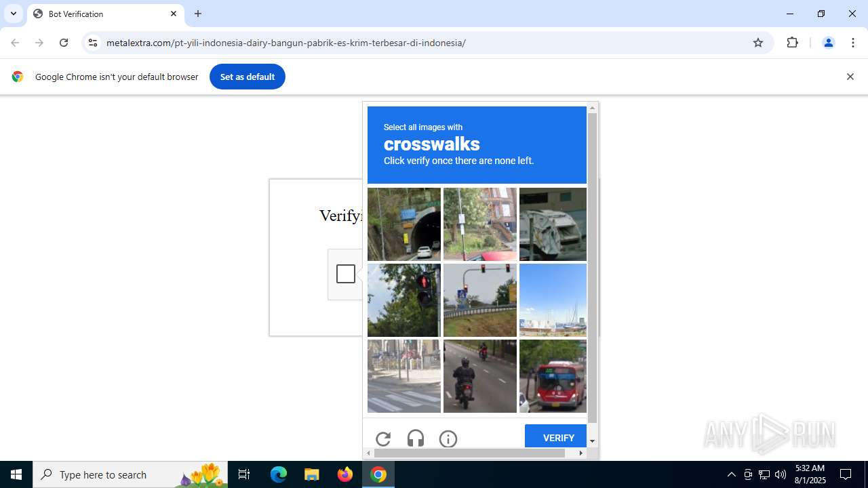Image resolution: width=868 pixels, height=488 pixels.
Task: Select the street pole and stairs tile
Action: [x=480, y=224]
